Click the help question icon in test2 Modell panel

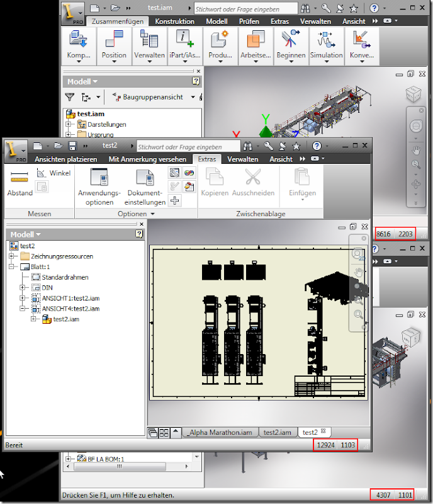139,234
